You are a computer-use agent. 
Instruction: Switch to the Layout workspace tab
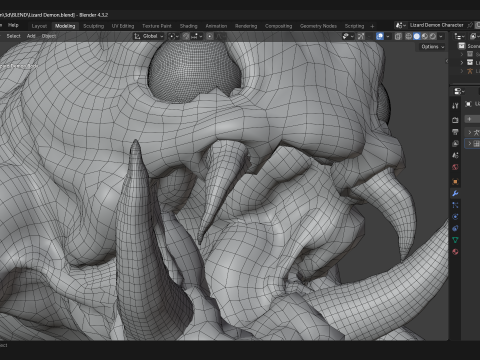pos(39,26)
